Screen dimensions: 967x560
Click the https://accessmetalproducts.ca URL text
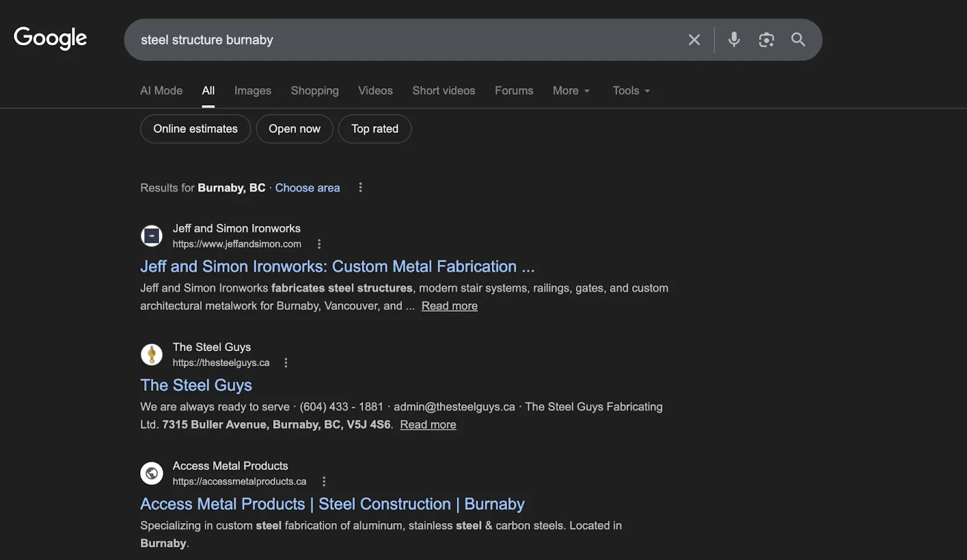tap(239, 481)
